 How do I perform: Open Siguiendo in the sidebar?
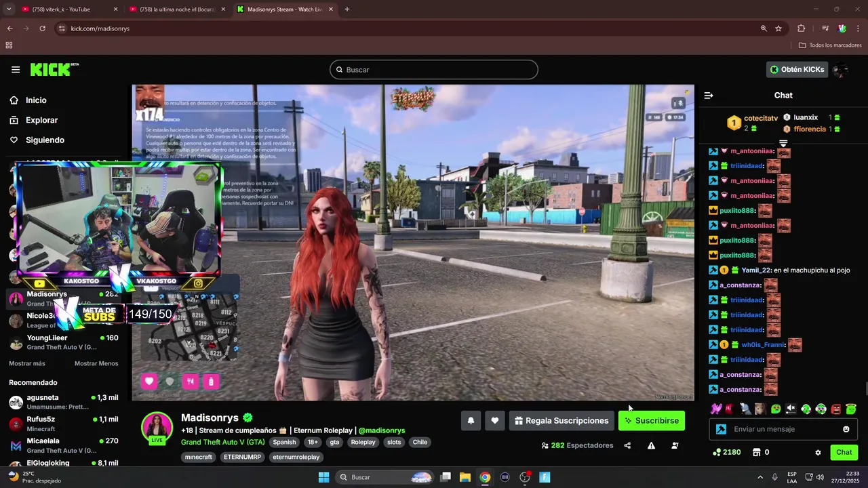45,140
